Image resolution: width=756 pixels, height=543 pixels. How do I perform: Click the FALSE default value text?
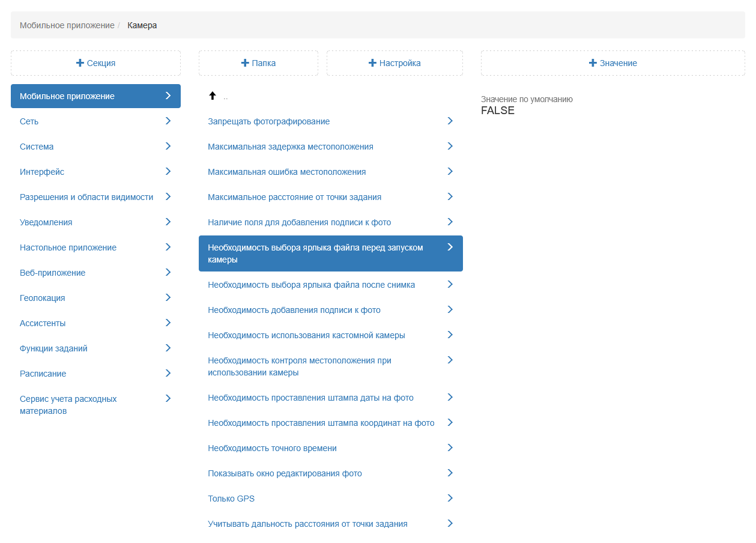[498, 111]
